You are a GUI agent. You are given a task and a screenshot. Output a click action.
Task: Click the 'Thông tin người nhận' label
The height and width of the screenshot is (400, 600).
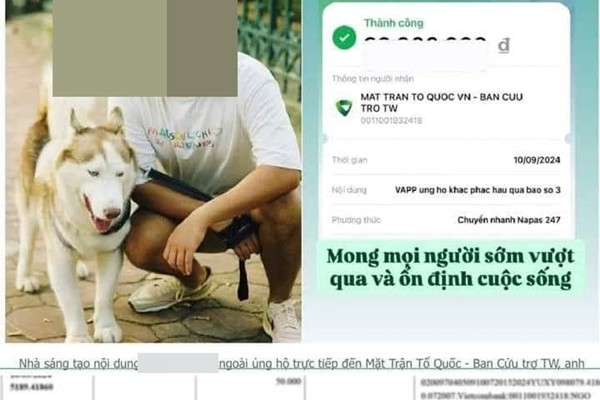[x=373, y=79]
